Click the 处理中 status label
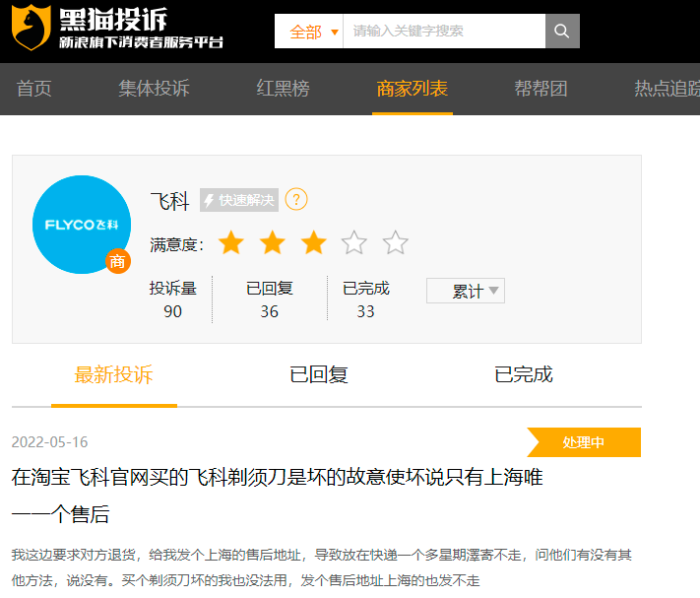 click(x=584, y=442)
